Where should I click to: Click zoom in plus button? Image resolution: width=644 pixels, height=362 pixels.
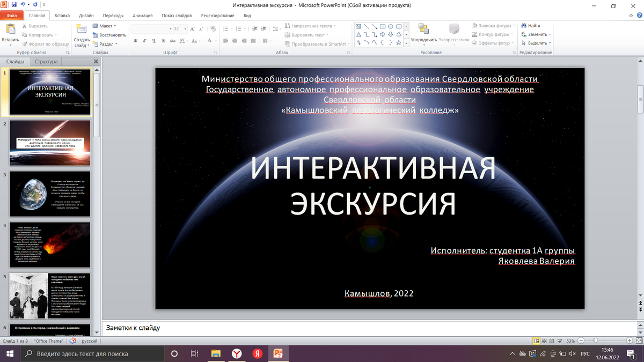click(630, 341)
